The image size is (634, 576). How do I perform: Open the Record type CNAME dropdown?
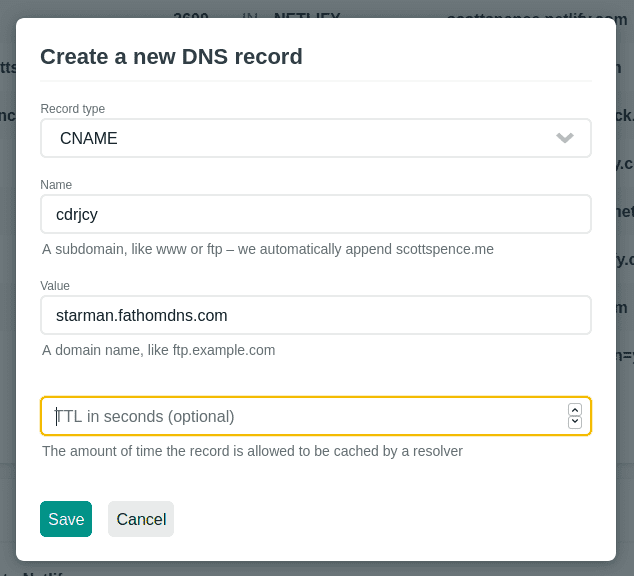click(315, 138)
